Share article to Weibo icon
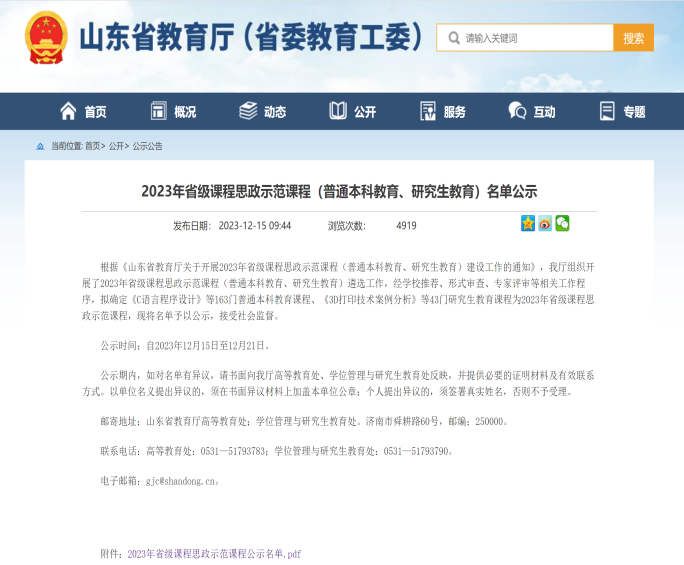 [x=545, y=224]
